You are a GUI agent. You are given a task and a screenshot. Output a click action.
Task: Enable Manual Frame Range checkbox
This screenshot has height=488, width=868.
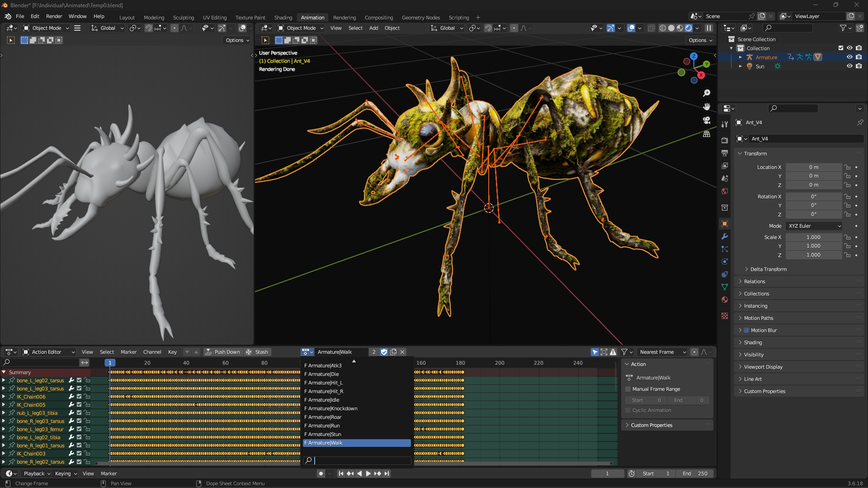[628, 389]
